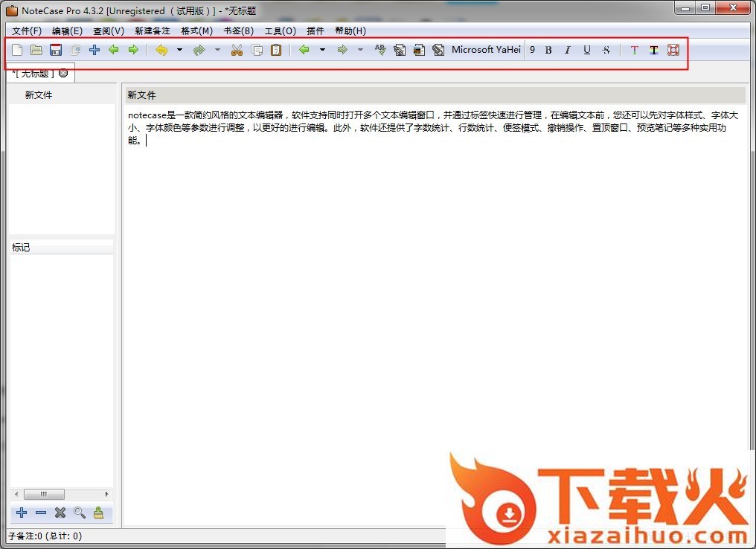
Task: Select the 无标题 document tab
Action: (x=35, y=73)
